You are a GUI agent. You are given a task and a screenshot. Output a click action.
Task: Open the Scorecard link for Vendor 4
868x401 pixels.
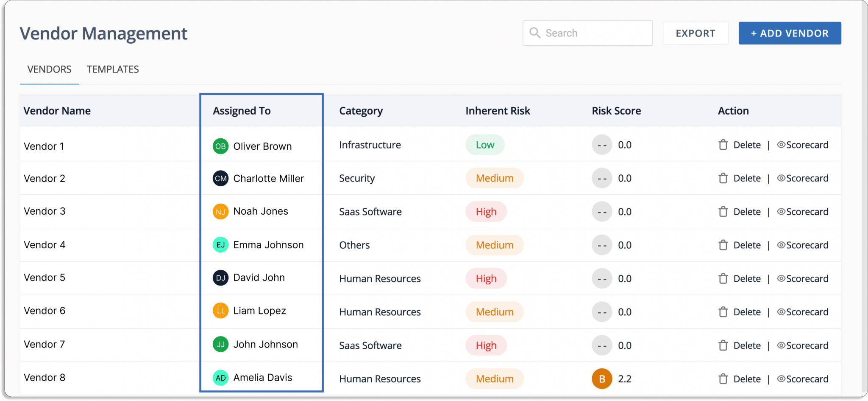click(803, 245)
